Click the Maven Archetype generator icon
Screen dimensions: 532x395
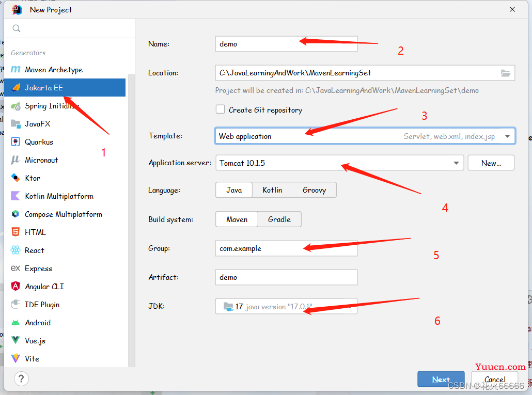tap(15, 70)
